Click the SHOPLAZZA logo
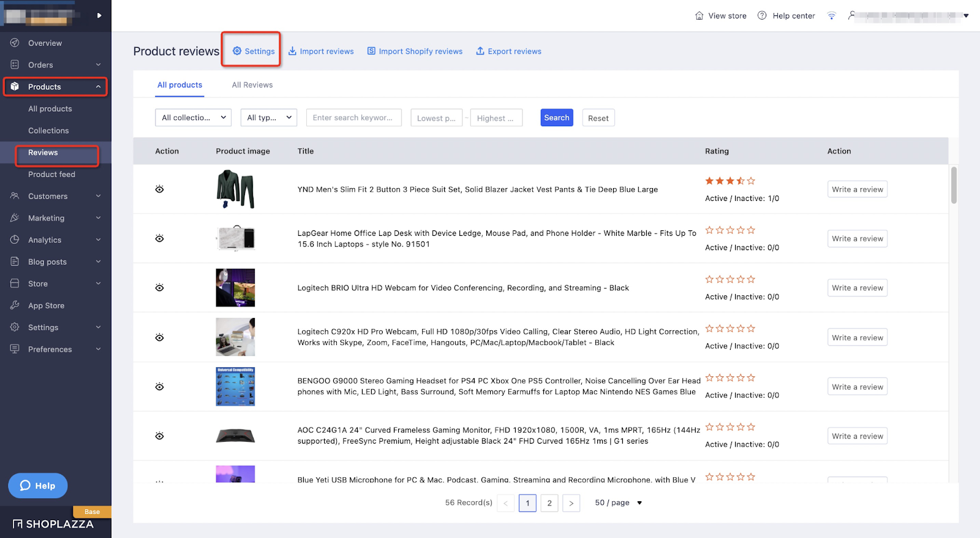 click(x=53, y=524)
